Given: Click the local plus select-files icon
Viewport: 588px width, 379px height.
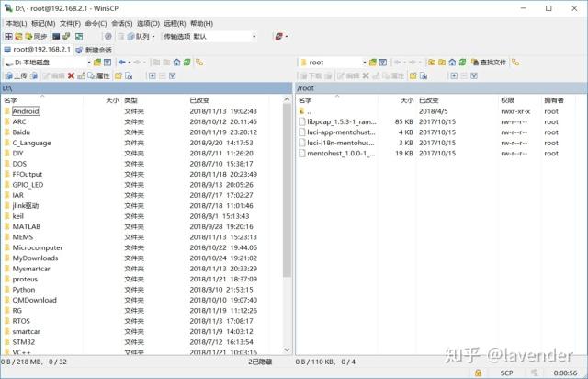Looking at the screenshot, I should [x=153, y=75].
